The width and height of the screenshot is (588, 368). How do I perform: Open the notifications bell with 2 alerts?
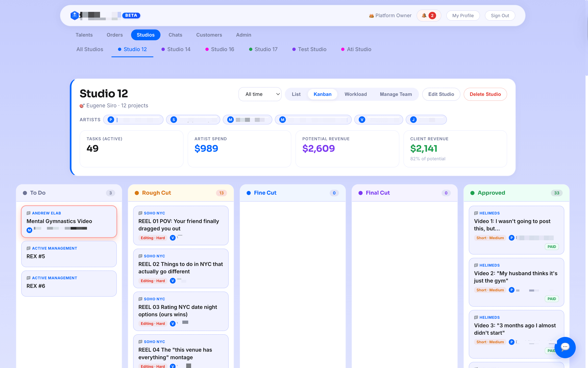[x=429, y=16]
